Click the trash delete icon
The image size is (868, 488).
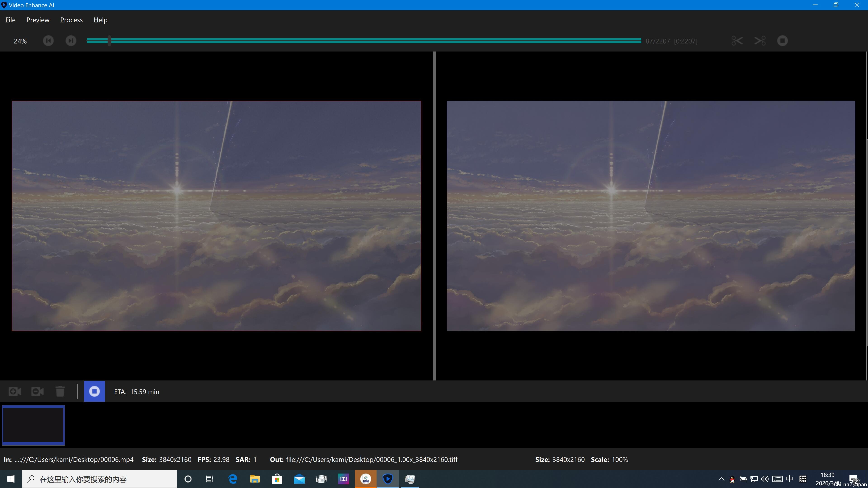(60, 391)
